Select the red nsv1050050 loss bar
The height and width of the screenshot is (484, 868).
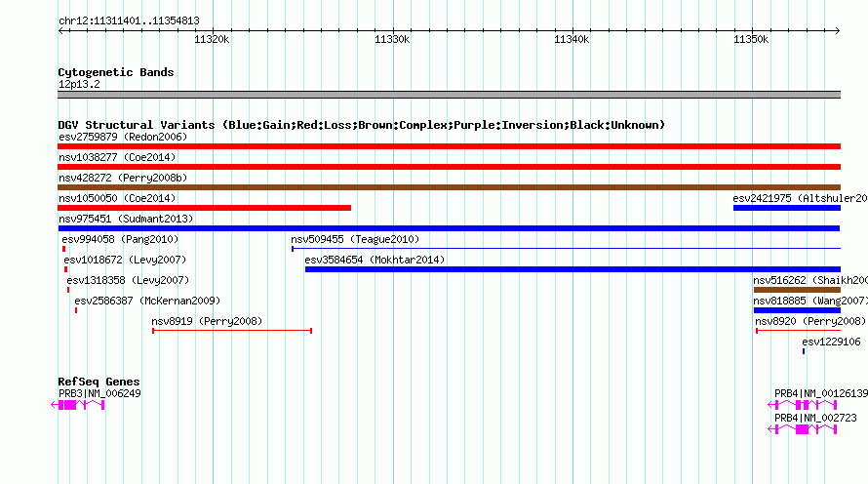(204, 208)
